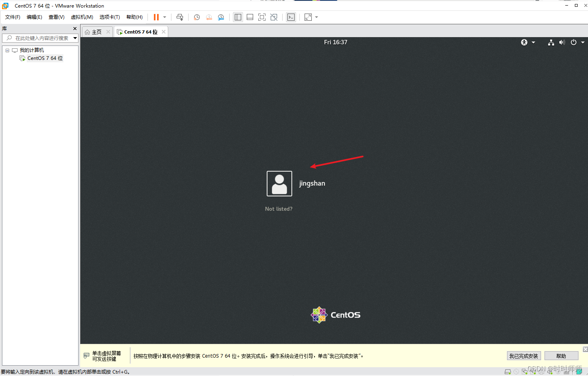
Task: Click the VMware Workstation title bar app icon
Action: pyautogui.click(x=6, y=6)
